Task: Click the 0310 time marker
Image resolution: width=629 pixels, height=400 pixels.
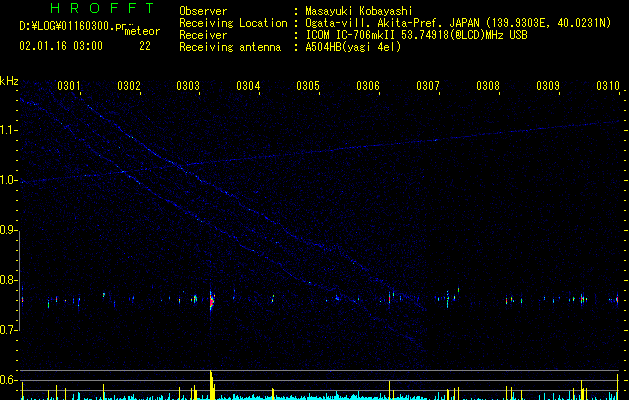Action: (608, 85)
